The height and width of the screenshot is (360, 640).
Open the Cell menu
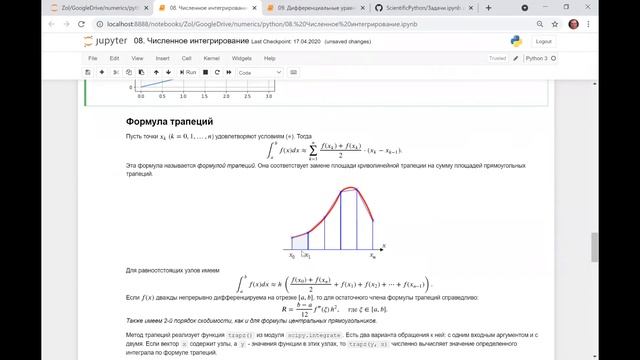click(187, 58)
